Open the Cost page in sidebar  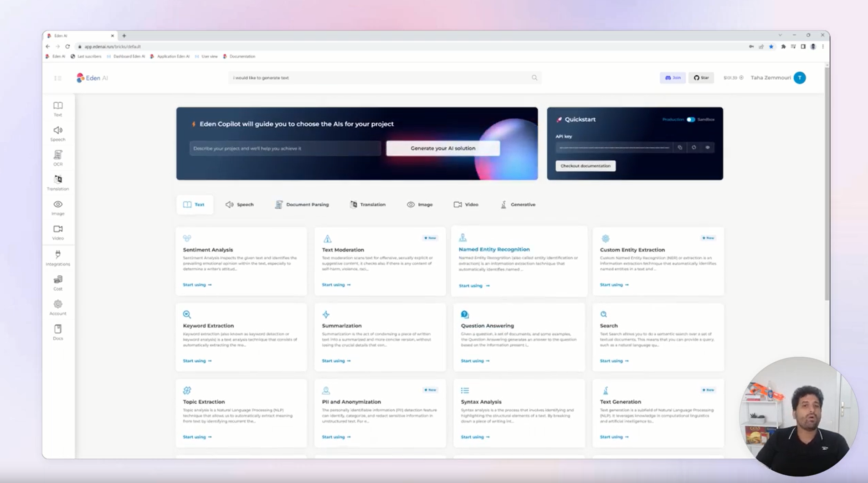pyautogui.click(x=58, y=283)
